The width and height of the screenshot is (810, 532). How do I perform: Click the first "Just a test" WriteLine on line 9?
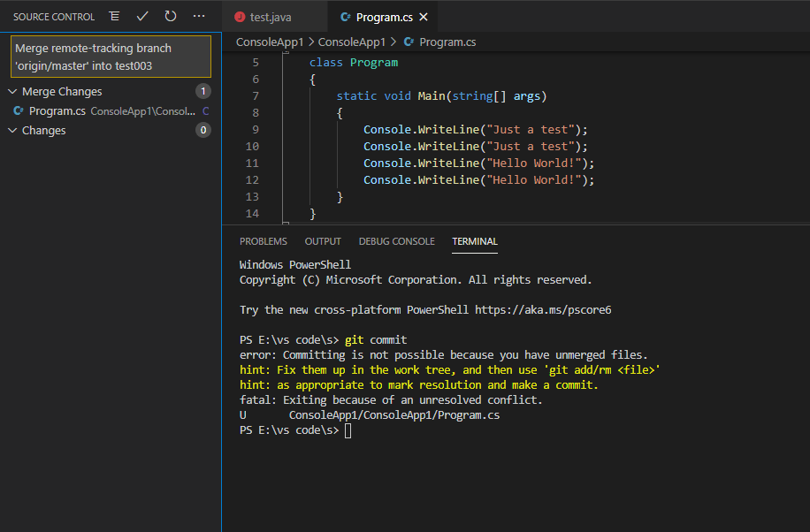click(475, 130)
